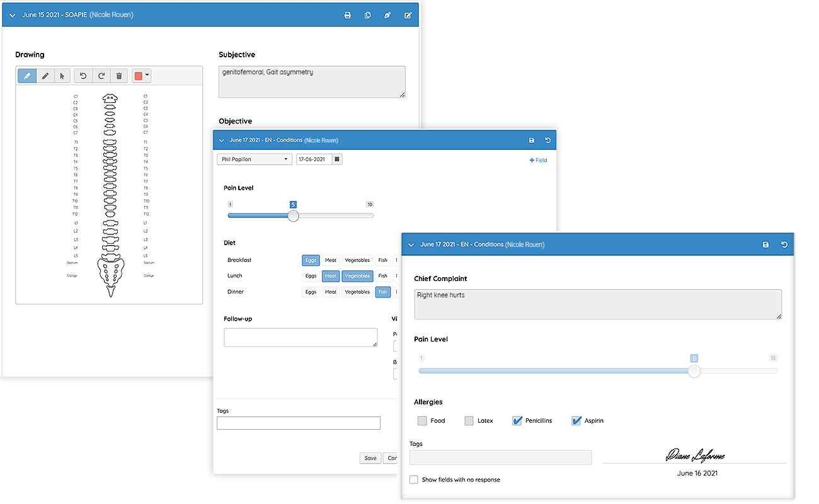Click revert arrow in Chief Complaint form header
The image size is (819, 504).
click(x=784, y=244)
